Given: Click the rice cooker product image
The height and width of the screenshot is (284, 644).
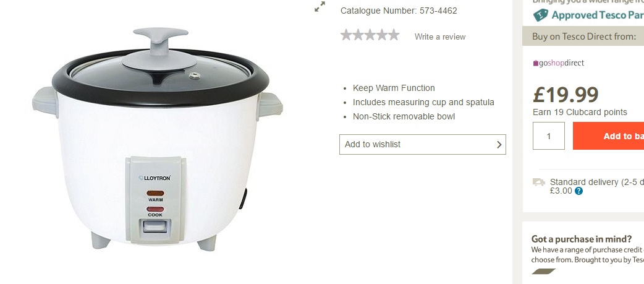Looking at the screenshot, I should click(158, 139).
